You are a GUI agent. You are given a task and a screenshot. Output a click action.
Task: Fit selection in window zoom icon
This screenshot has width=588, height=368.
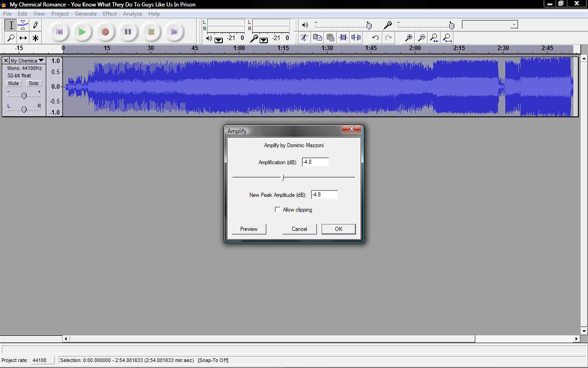[x=434, y=38]
